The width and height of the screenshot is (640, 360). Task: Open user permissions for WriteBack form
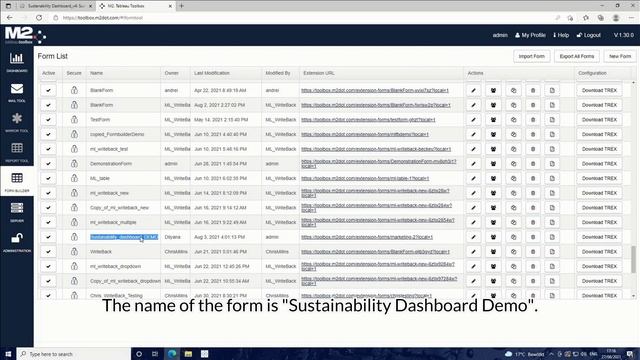pyautogui.click(x=493, y=251)
